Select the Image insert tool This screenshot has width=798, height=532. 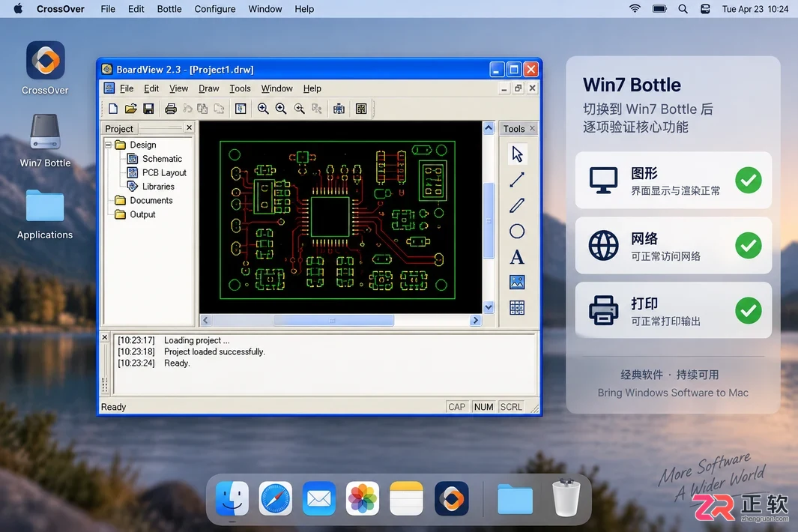coord(517,282)
